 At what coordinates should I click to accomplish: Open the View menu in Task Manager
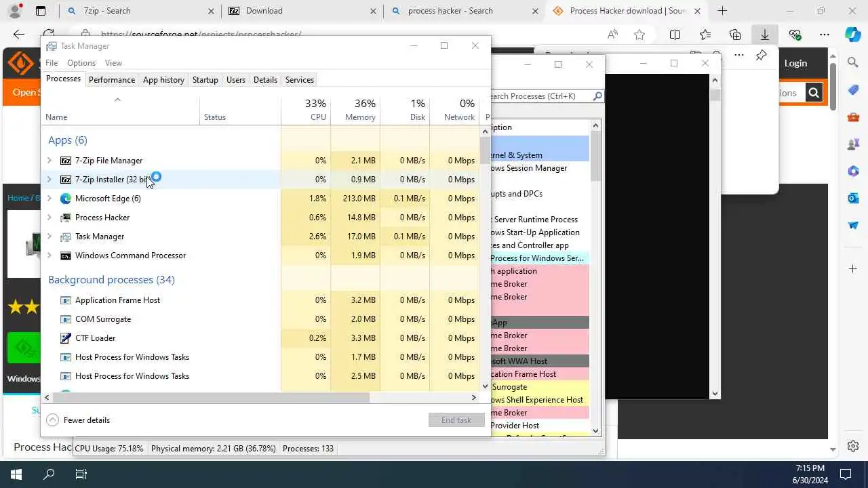click(x=113, y=63)
